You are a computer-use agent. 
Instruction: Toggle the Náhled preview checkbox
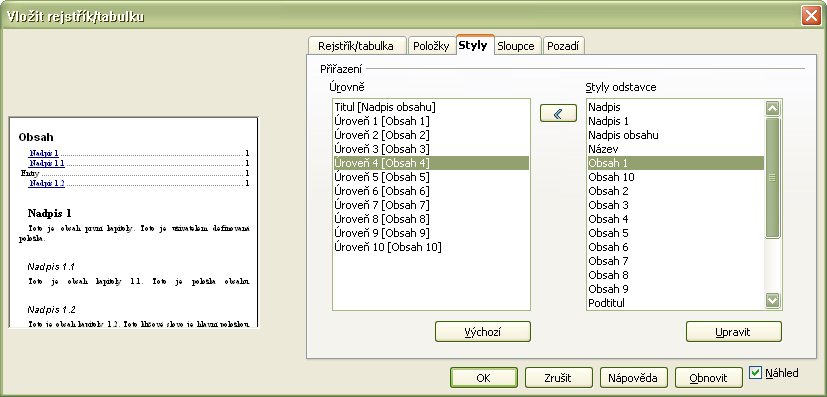(755, 373)
